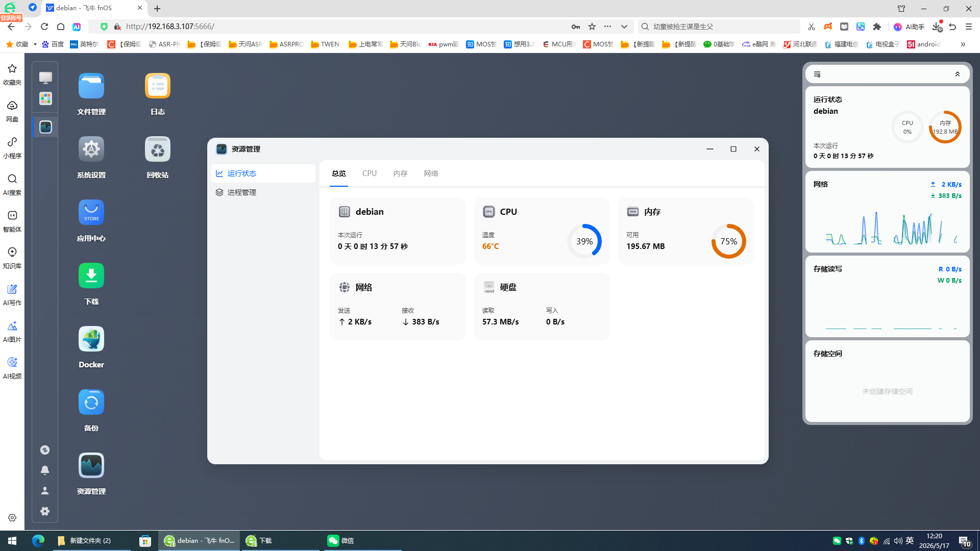Open browser sidebar 知识库
This screenshot has width=980, height=551.
coord(12,258)
